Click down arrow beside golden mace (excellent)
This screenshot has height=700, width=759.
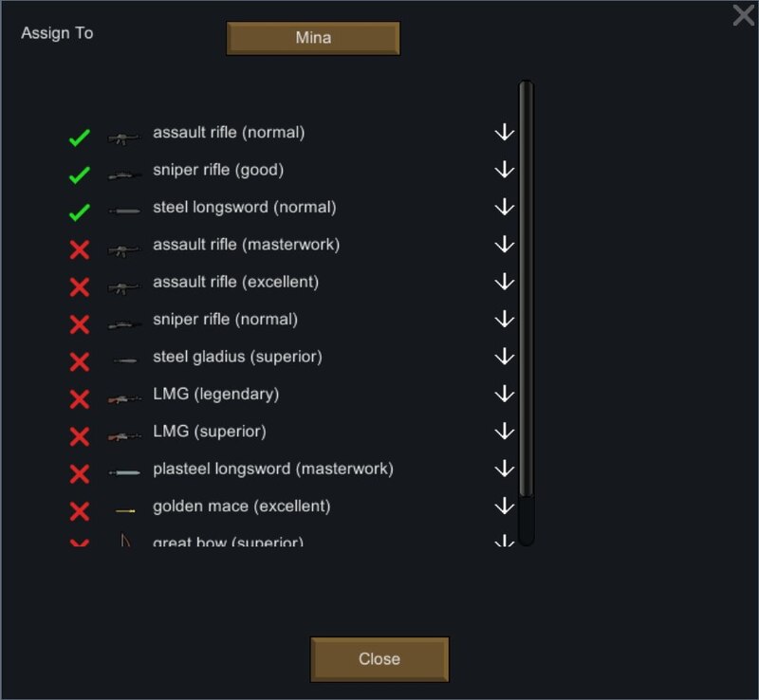pos(505,506)
